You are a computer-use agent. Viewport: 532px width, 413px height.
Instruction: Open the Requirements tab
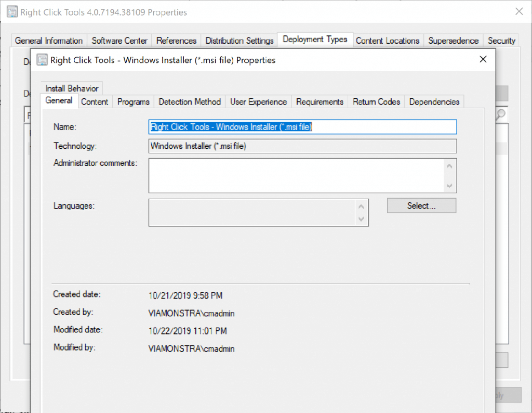320,101
